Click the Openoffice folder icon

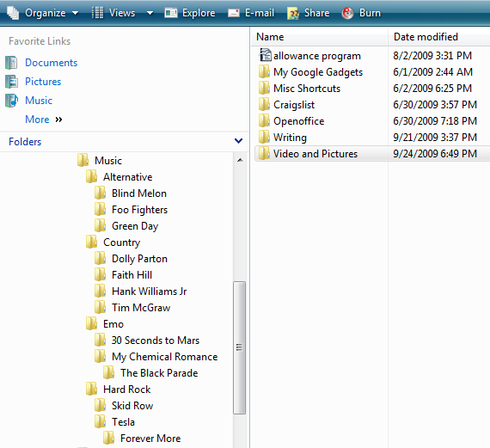coord(264,120)
